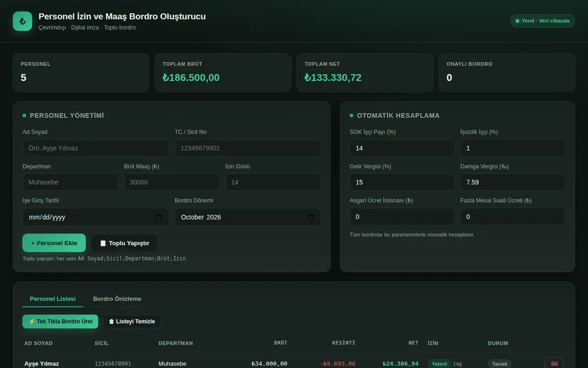Click the Yeterli leave badge for Ayşe Yılmaz
588x368 pixels.
[440, 364]
